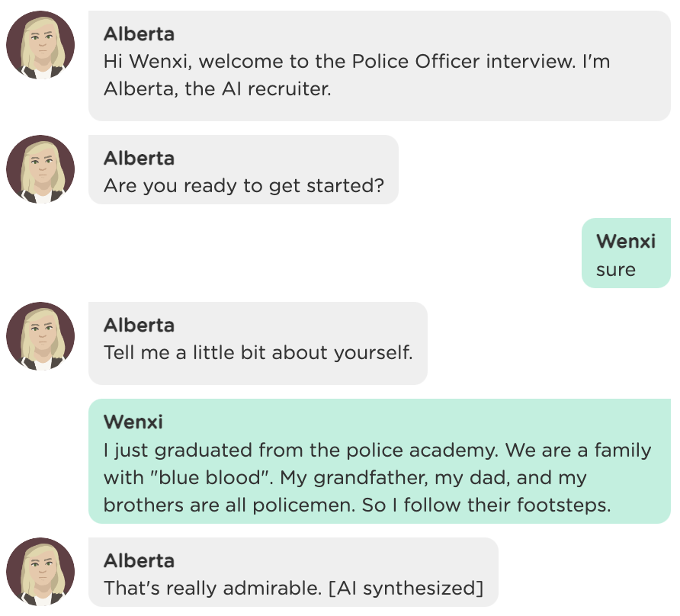Select Wenxi's 'sure' reply bubble
680x616 pixels.
626,253
